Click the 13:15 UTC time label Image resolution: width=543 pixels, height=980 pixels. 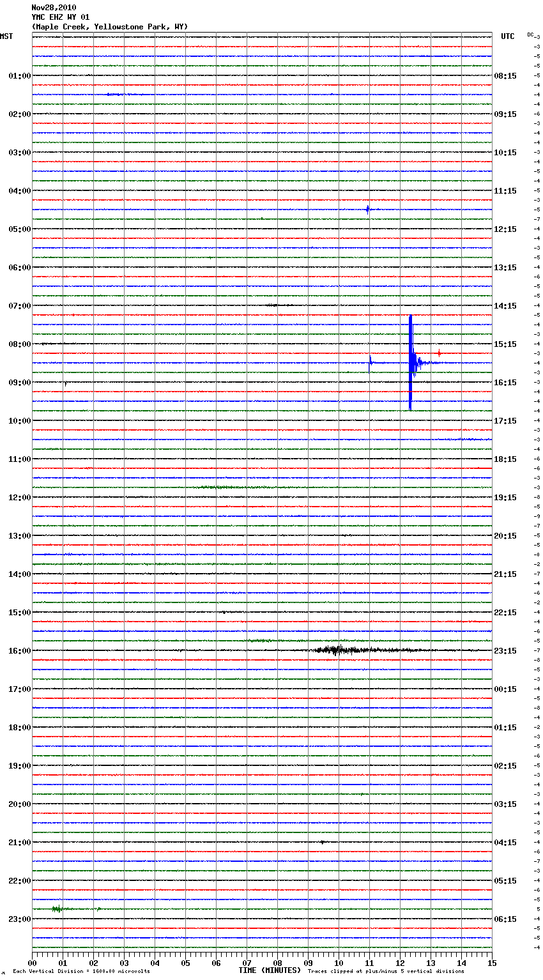coord(505,268)
